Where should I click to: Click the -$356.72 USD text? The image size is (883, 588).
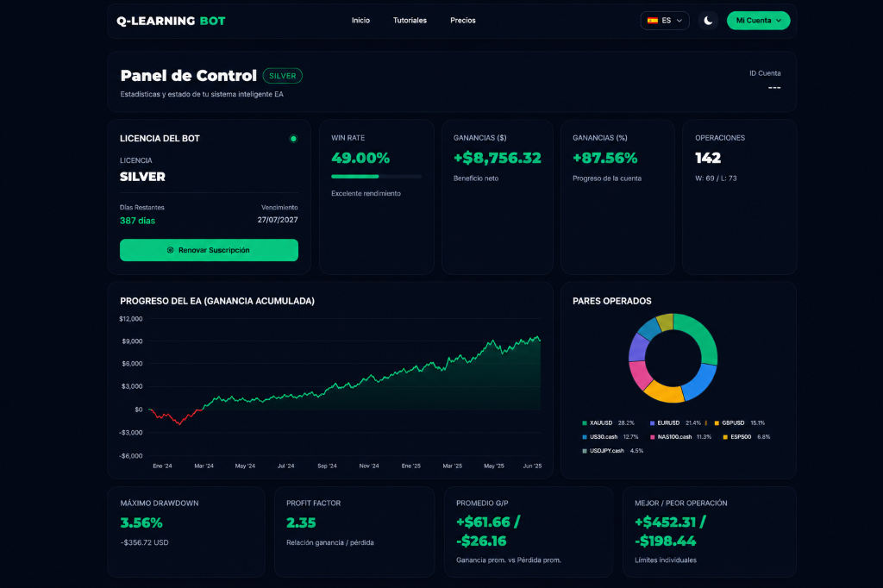coord(144,542)
